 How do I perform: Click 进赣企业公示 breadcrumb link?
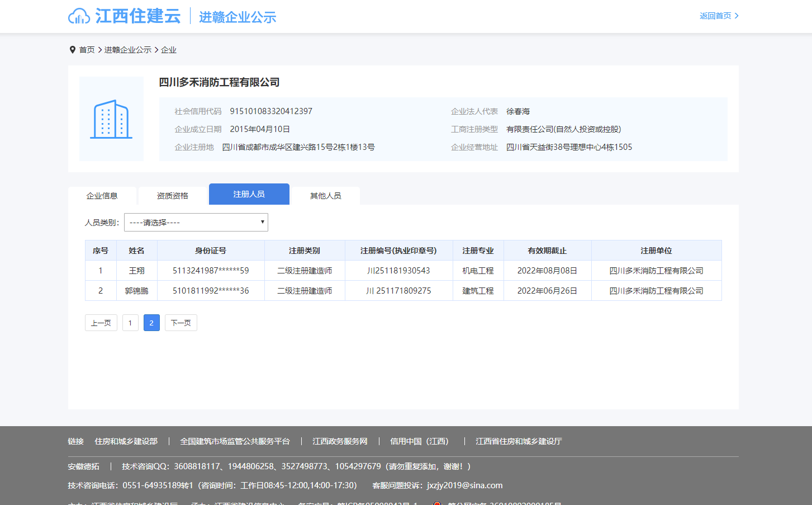coord(127,50)
